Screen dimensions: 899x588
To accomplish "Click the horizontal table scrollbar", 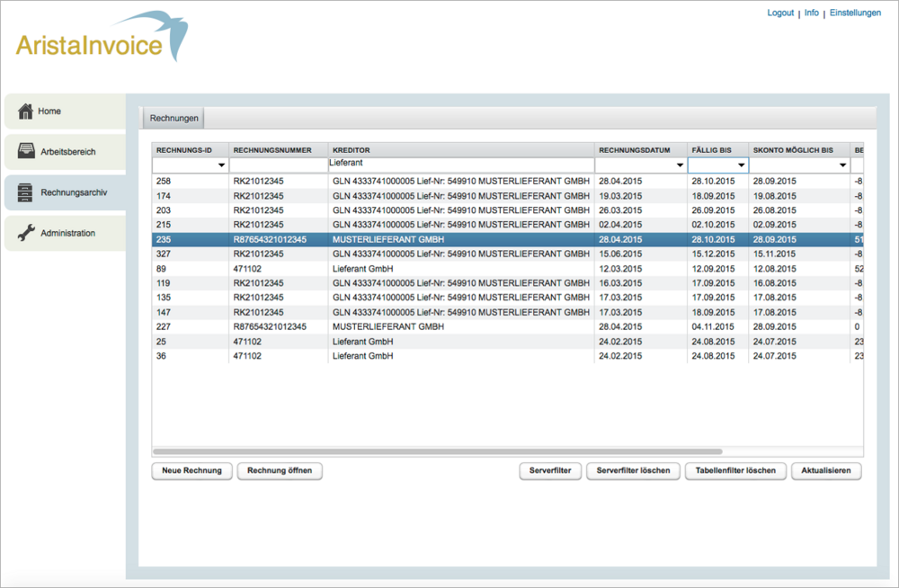I will 437,451.
